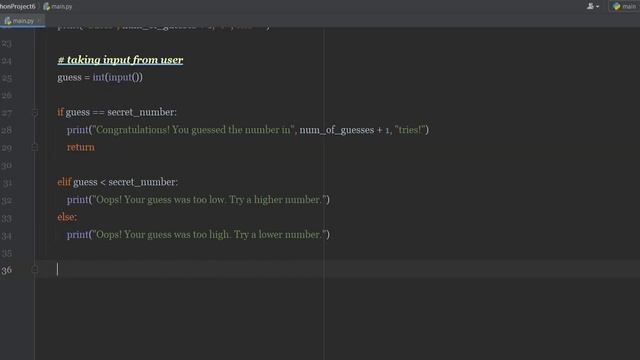Click line number 34 in the gutter
The height and width of the screenshot is (360, 640).
pos(7,236)
